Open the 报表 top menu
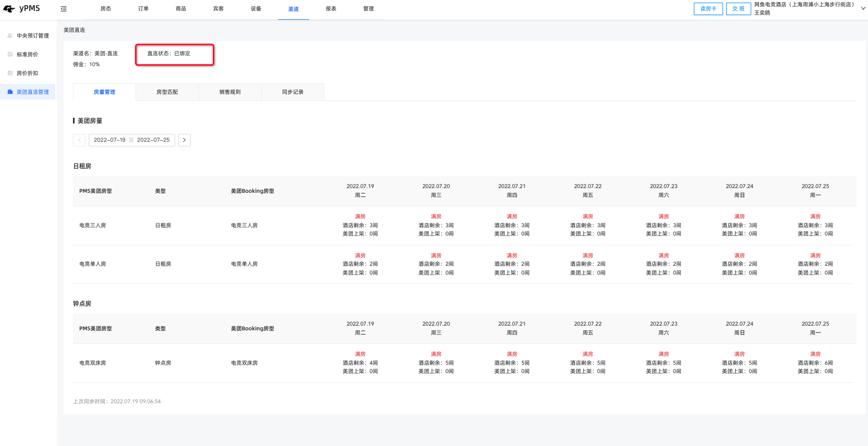868x446 pixels. pos(331,9)
